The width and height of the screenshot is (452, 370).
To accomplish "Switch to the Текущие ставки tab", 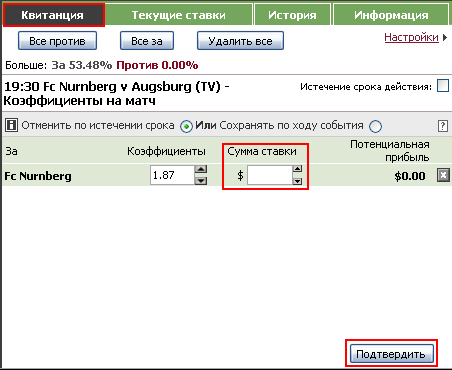I will point(179,15).
